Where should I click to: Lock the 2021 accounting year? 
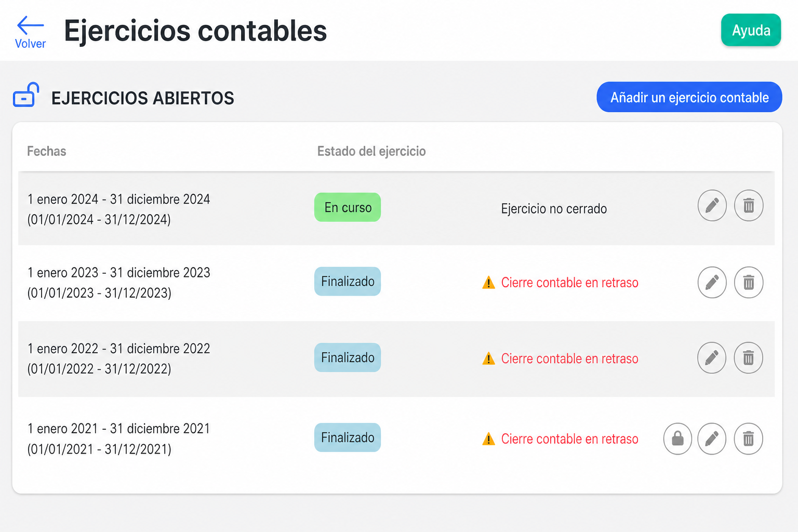(677, 439)
